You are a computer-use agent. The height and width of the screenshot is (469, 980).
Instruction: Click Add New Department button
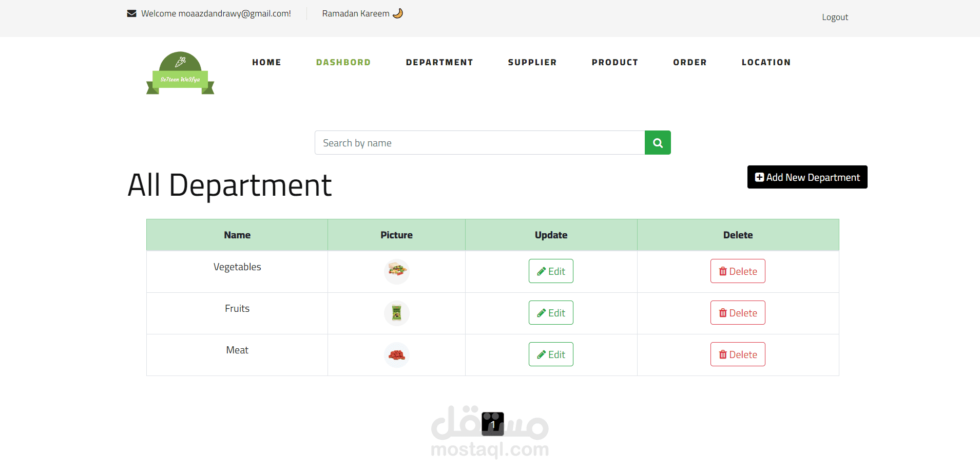[x=807, y=177]
